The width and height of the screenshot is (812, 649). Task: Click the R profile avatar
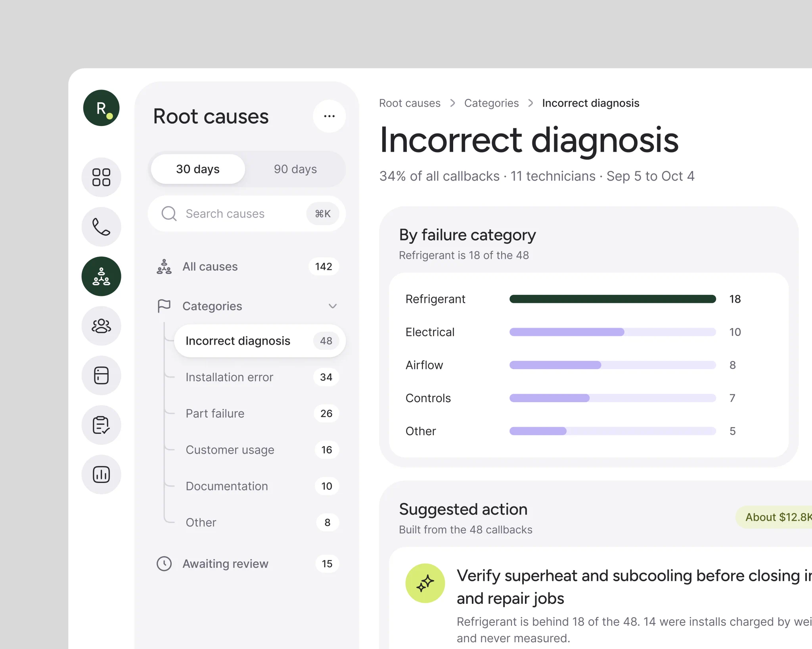(101, 108)
